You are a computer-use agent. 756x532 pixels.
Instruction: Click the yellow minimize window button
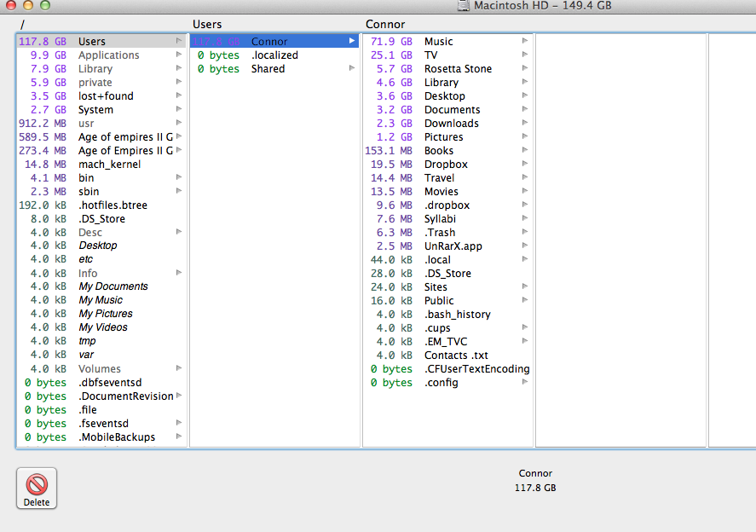pos(28,5)
